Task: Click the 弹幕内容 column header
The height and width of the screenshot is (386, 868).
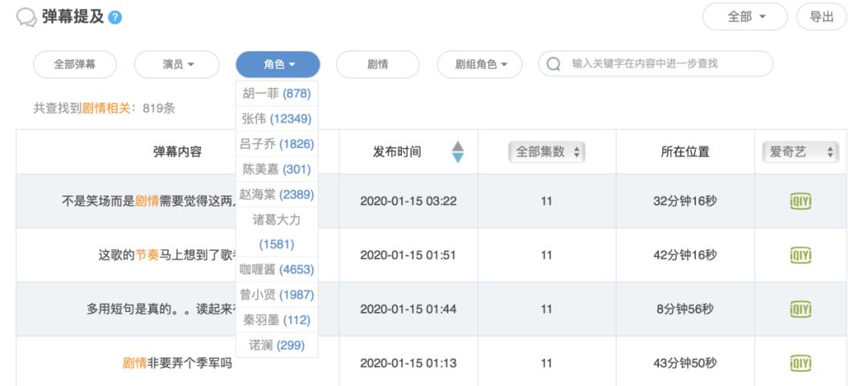Action: point(177,152)
